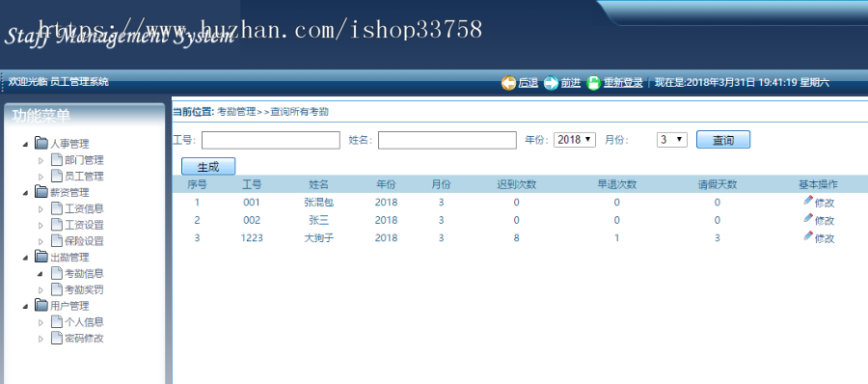Collapse the 薪资管理 tree node arrow
Screen dimensions: 868x384
25,193
